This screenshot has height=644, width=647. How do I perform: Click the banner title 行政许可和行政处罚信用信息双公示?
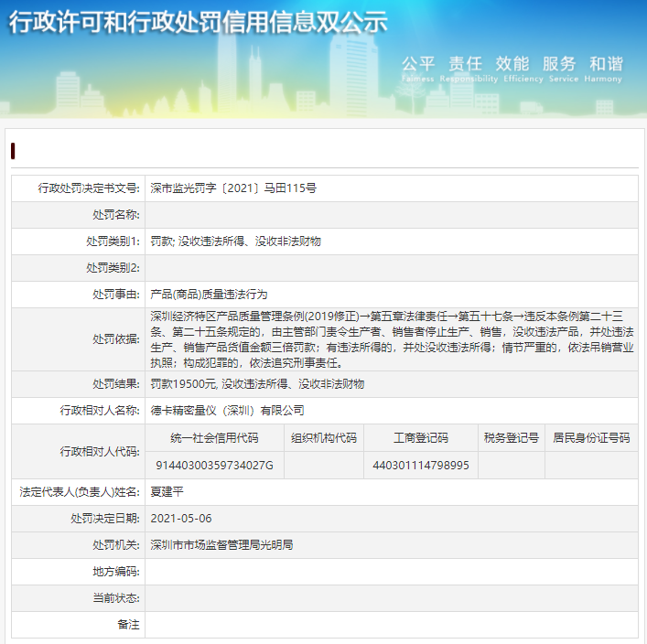pyautogui.click(x=199, y=23)
